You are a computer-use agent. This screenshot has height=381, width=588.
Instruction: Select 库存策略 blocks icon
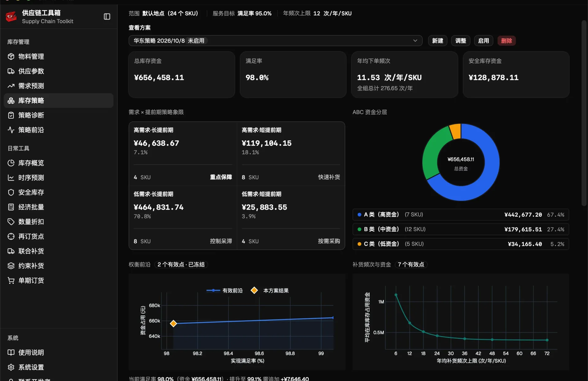11,100
